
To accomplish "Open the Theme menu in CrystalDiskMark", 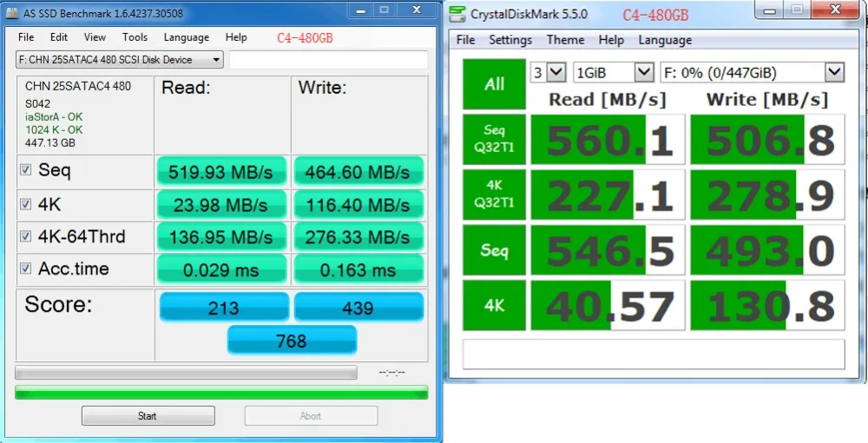I will [x=565, y=40].
